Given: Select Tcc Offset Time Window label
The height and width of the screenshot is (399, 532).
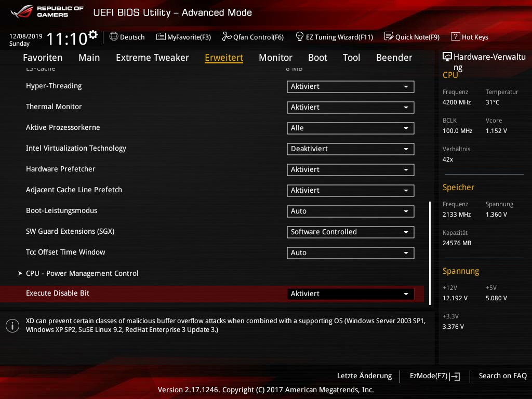Looking at the screenshot, I should 65,252.
